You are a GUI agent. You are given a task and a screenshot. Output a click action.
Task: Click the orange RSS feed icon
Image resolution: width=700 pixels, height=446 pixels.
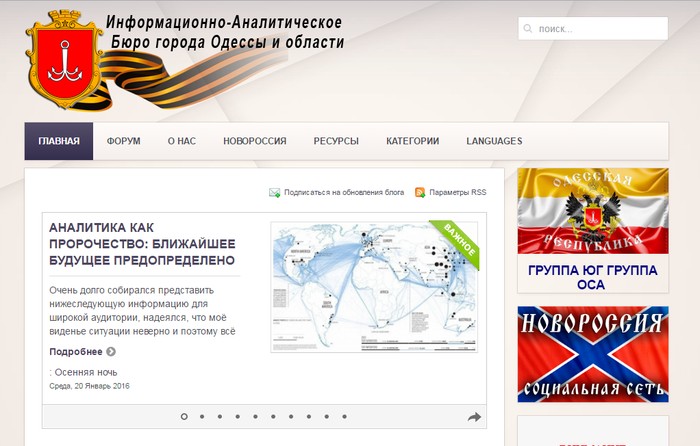coord(420,192)
